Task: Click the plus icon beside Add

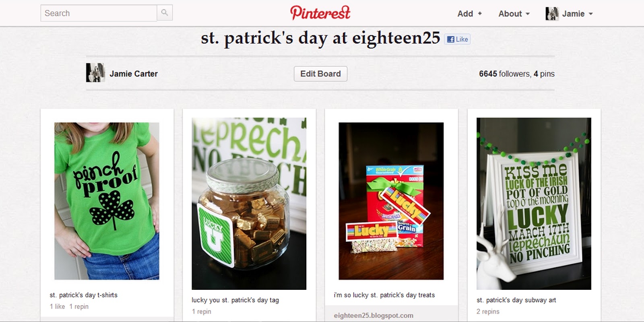Action: click(x=479, y=14)
